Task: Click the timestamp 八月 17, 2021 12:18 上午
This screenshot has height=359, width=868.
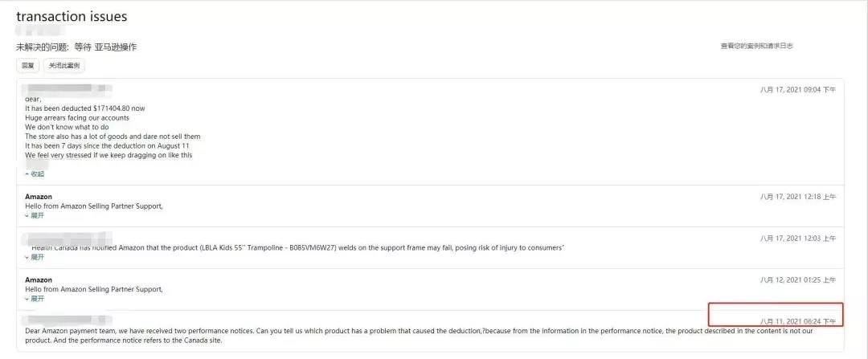Action: (x=797, y=197)
